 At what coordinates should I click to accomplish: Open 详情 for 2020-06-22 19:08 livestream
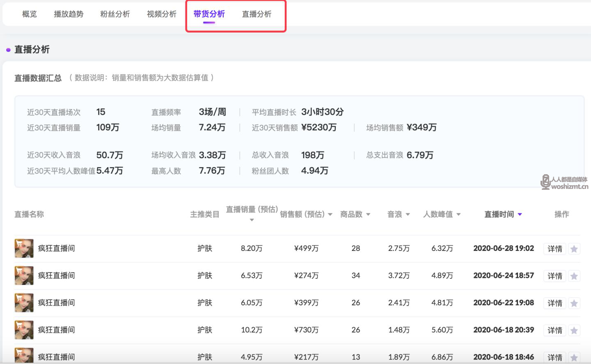(x=555, y=303)
